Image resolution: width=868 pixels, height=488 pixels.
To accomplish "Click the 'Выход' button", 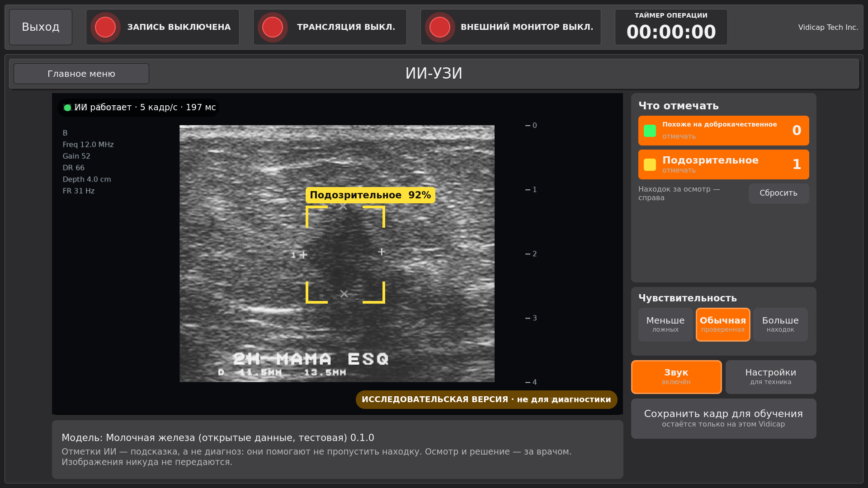I will [41, 27].
